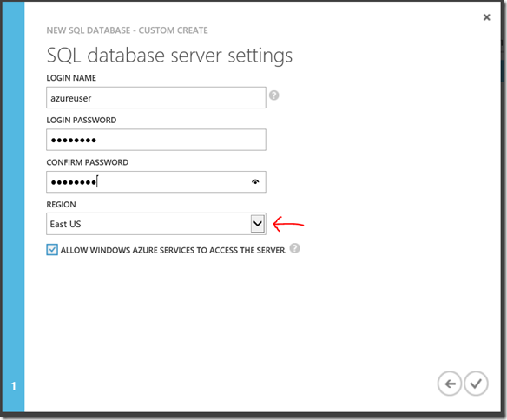Uncheck Allow Windows Azure Services checkbox
Viewport: 507px width, 420px height.
52,250
